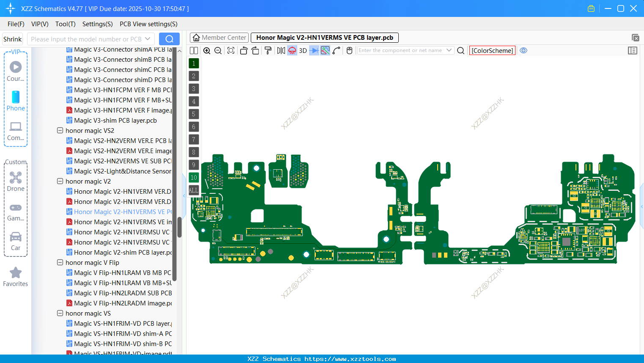Viewport: 644px width, 363px height.
Task: Select the Honor Magic V2-HN1VERMS VE PCB layer tab
Action: click(x=325, y=38)
